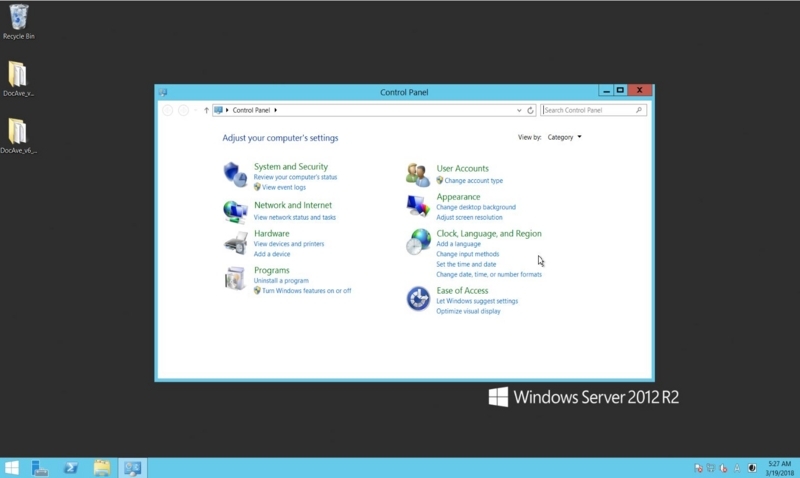Click Add a language link

(x=458, y=244)
